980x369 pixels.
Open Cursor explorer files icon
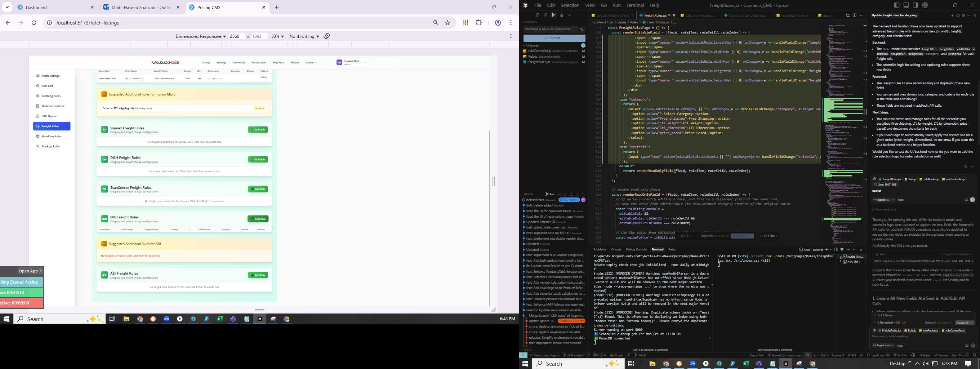537,15
